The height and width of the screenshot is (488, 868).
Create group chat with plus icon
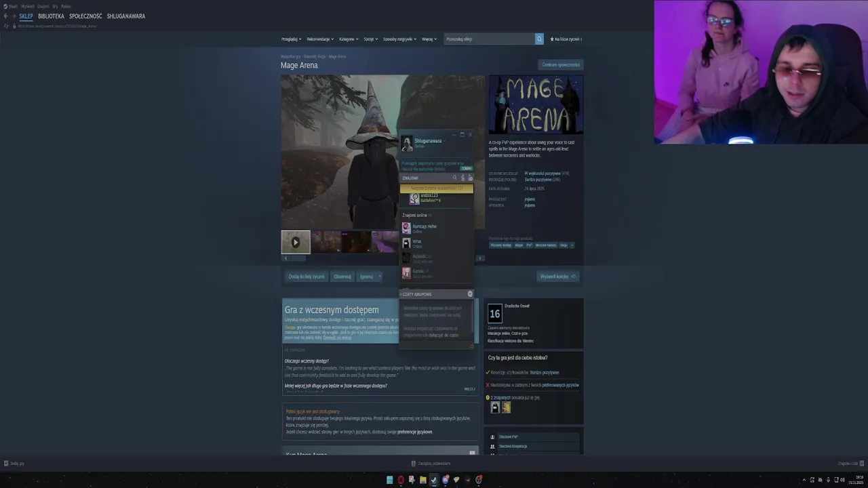470,294
